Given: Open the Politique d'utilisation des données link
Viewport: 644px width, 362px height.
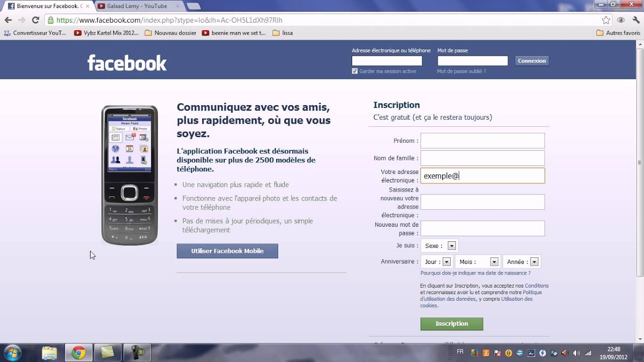Looking at the screenshot, I should pyautogui.click(x=481, y=296).
